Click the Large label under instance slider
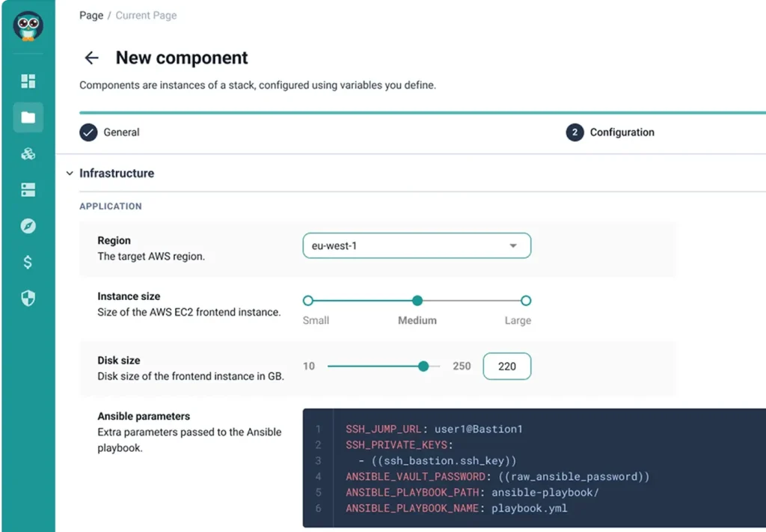 pos(518,320)
